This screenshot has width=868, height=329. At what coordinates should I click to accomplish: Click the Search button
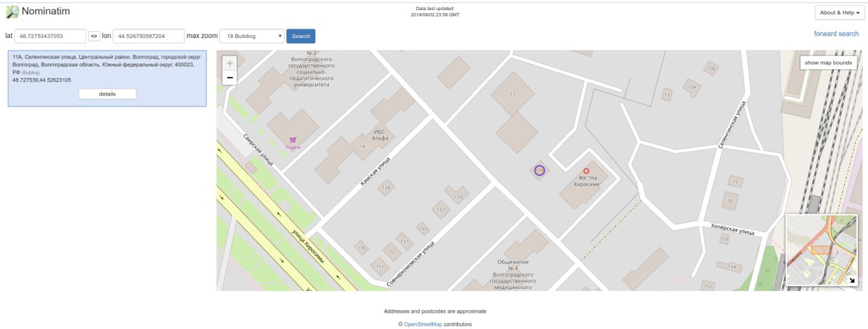click(300, 36)
